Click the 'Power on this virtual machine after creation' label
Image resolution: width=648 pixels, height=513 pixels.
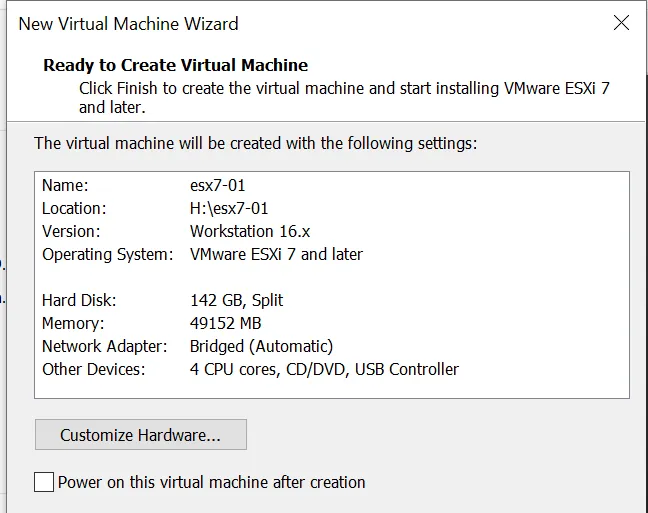(212, 482)
